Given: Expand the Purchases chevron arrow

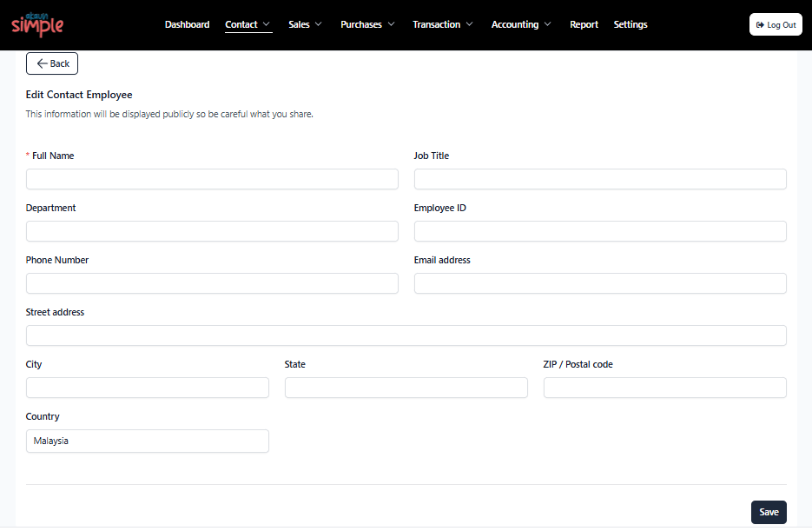Looking at the screenshot, I should pyautogui.click(x=391, y=24).
